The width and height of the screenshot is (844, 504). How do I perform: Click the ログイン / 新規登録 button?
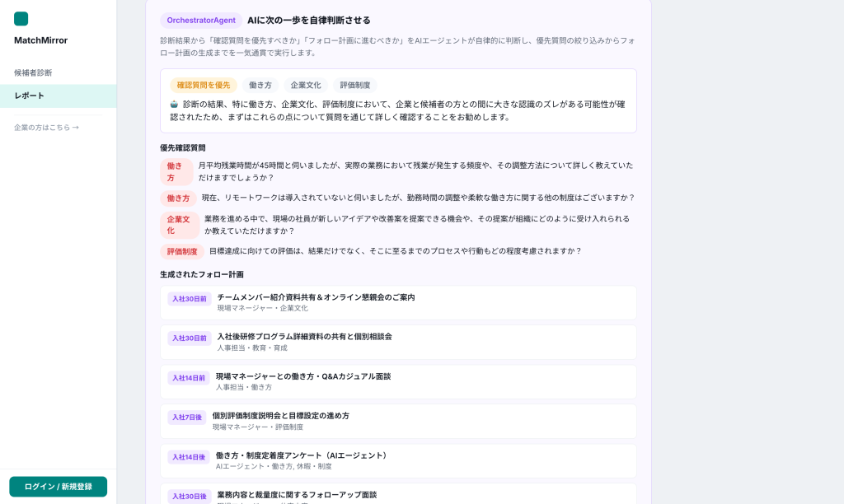(59, 487)
